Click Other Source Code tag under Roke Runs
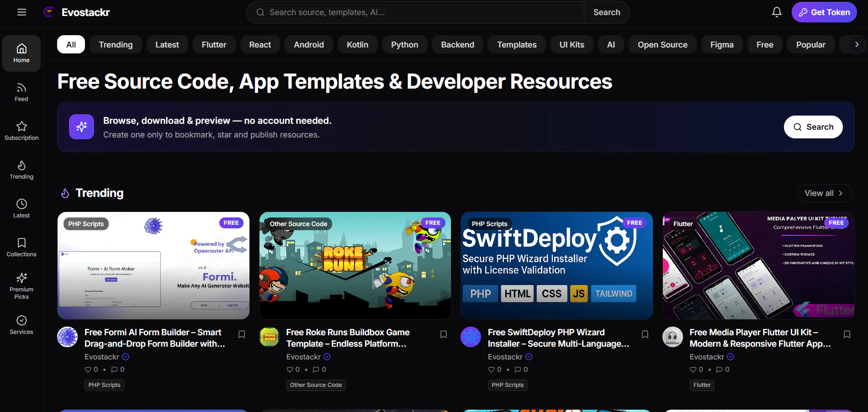 pos(316,385)
